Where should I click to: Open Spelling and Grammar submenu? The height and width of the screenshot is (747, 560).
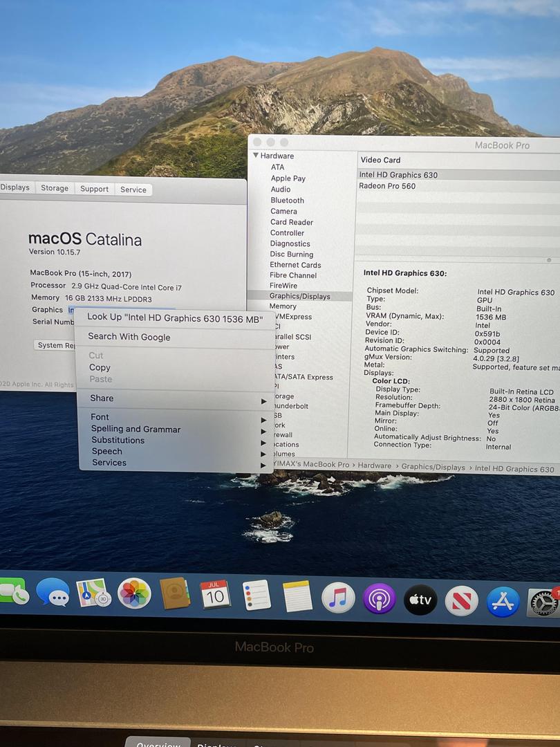pos(176,430)
